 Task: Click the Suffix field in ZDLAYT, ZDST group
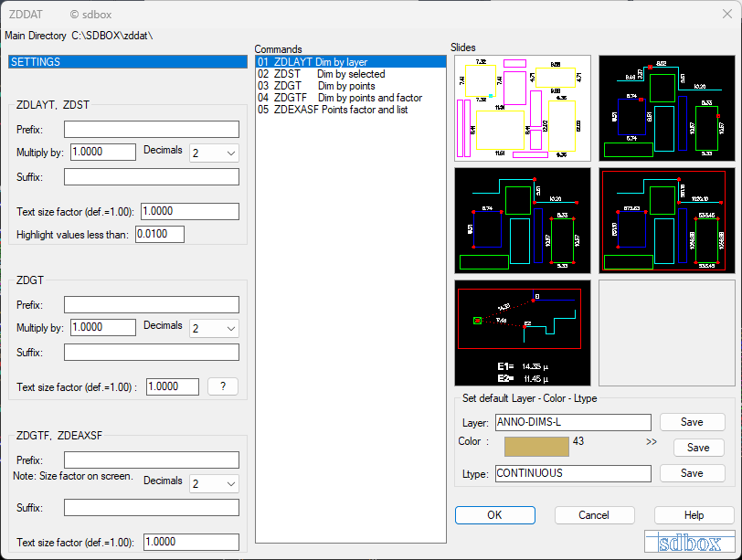[x=152, y=177]
